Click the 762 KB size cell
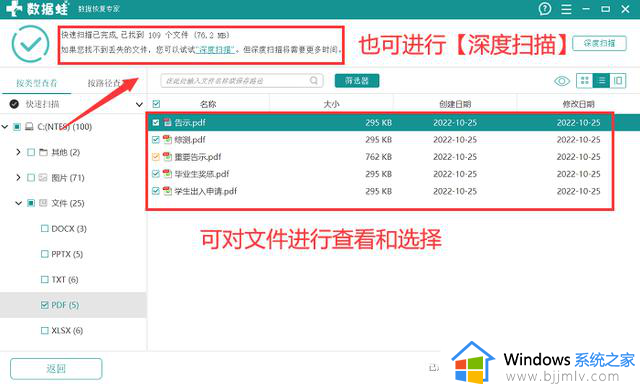640x390 pixels. (x=378, y=157)
